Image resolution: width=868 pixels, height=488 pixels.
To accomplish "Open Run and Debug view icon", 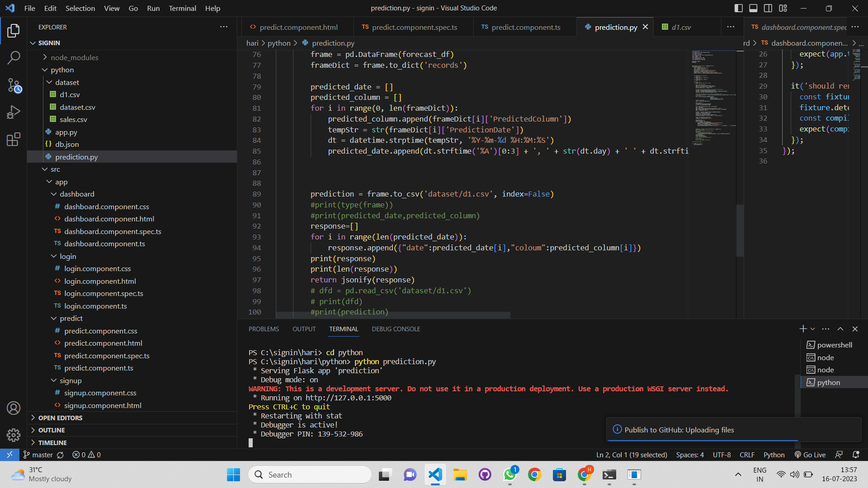I will [14, 112].
